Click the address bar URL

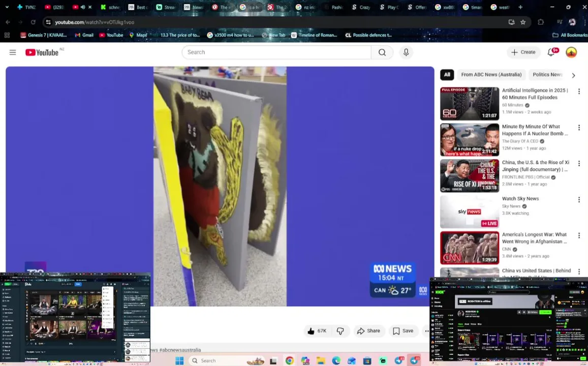pos(95,22)
